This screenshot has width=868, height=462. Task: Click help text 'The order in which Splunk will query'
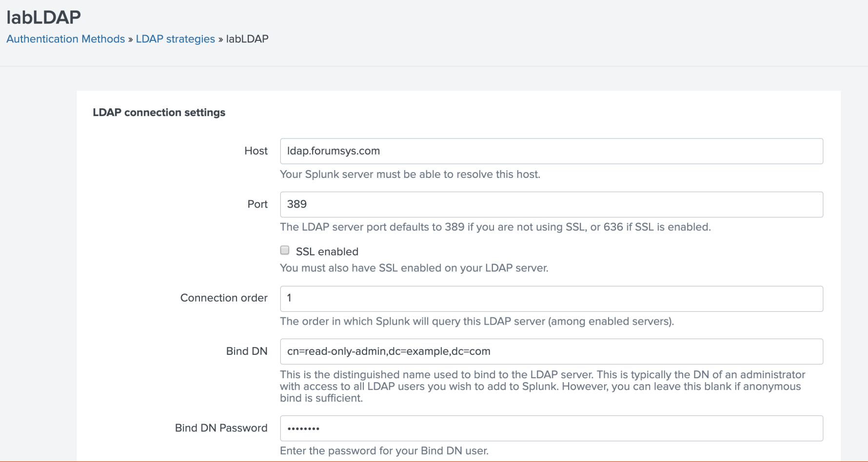[x=477, y=322]
